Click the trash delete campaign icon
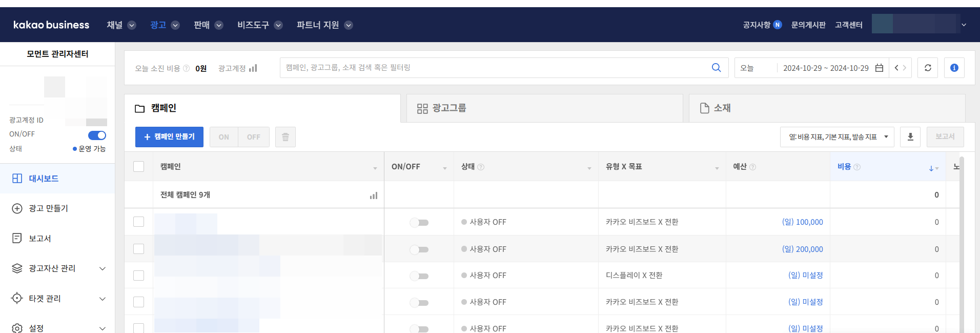The width and height of the screenshot is (980, 333). coord(285,137)
